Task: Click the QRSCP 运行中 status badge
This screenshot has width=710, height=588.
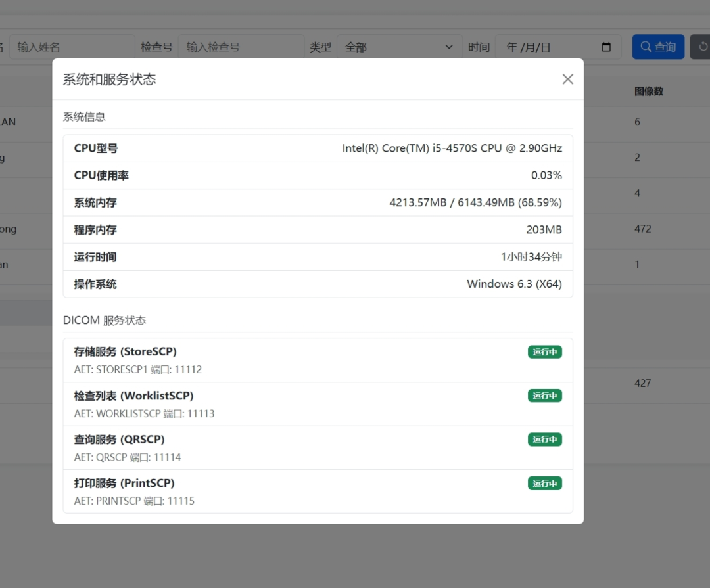Action: click(x=544, y=440)
